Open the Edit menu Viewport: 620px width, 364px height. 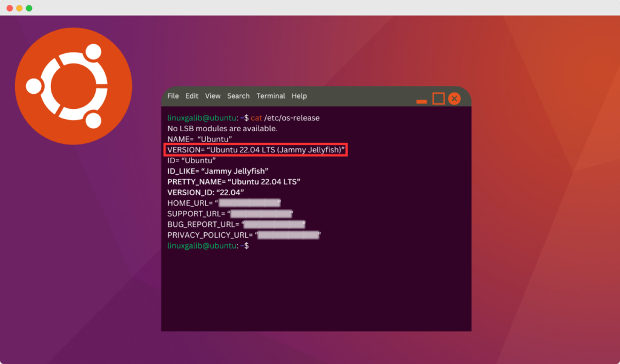[191, 96]
